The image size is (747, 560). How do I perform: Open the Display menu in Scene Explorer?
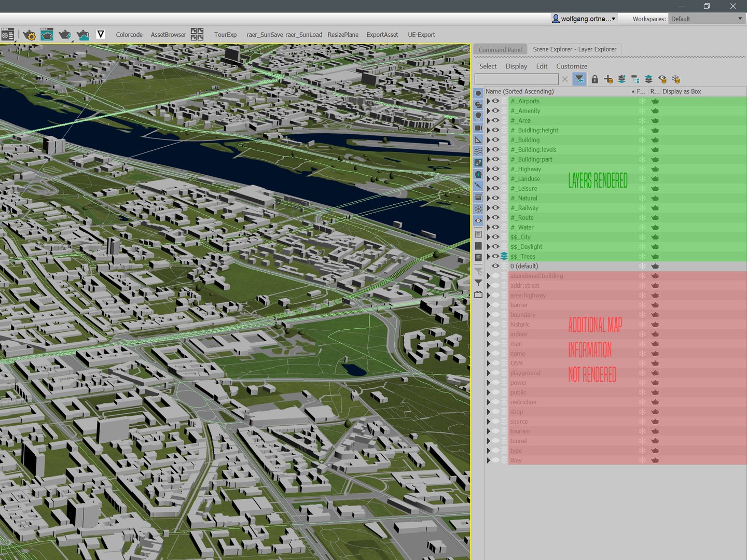(516, 66)
